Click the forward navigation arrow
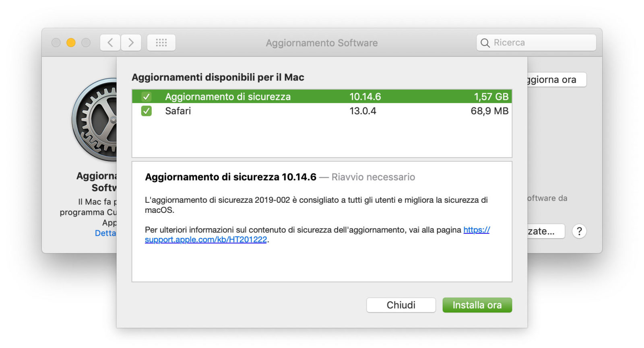 click(x=131, y=43)
